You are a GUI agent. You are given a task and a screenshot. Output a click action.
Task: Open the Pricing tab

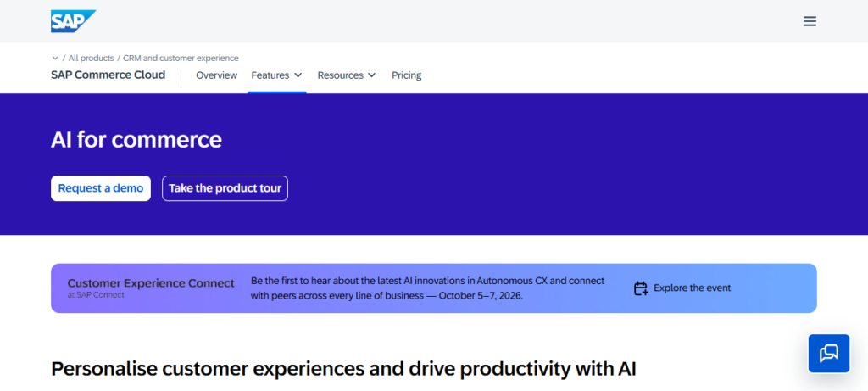pos(406,75)
